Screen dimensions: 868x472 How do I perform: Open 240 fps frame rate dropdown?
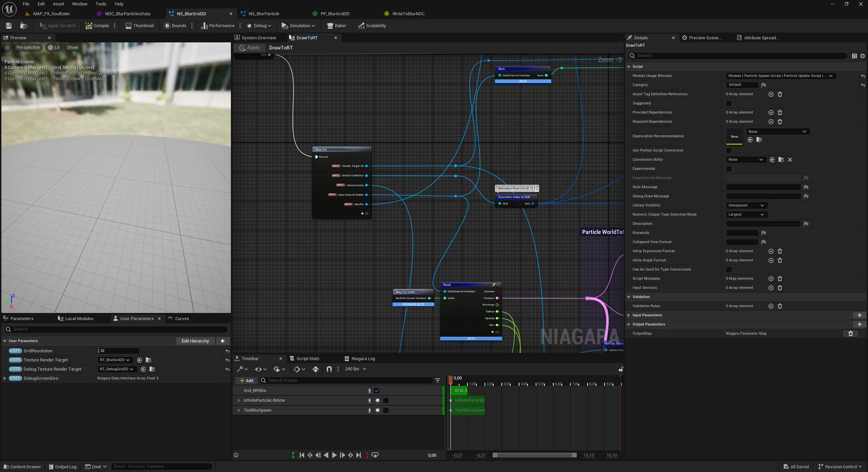[355, 369]
